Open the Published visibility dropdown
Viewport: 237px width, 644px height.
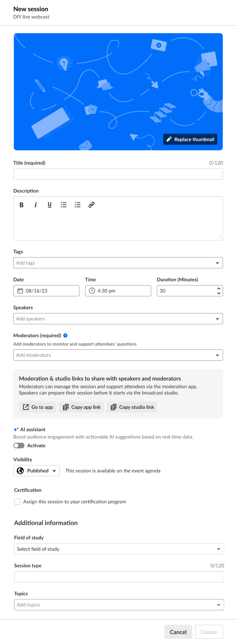37,471
